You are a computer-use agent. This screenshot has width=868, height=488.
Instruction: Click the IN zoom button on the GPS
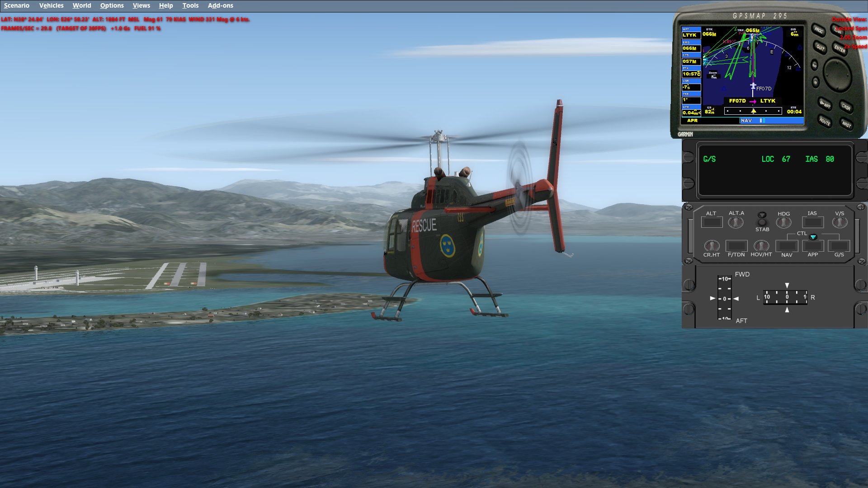[816, 82]
